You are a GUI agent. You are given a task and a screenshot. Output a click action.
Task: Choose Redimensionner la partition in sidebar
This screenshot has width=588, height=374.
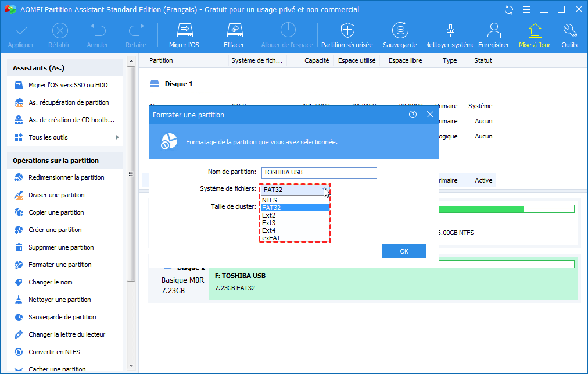click(x=66, y=177)
